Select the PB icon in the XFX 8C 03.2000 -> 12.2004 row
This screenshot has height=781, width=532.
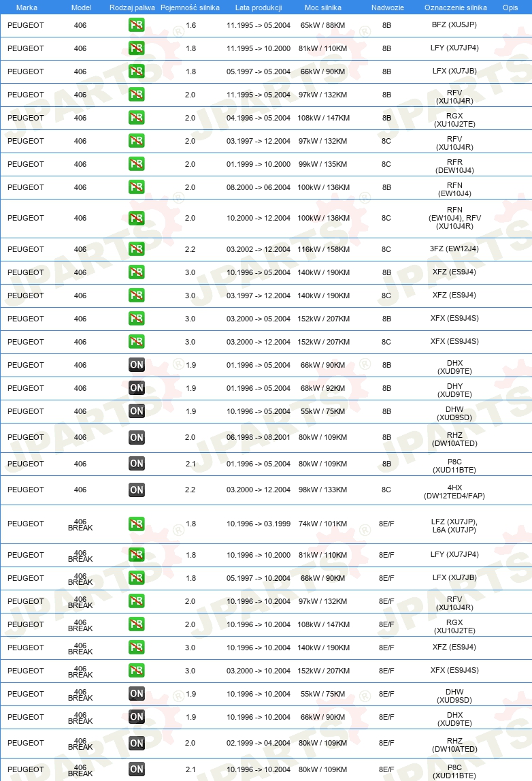tap(136, 342)
